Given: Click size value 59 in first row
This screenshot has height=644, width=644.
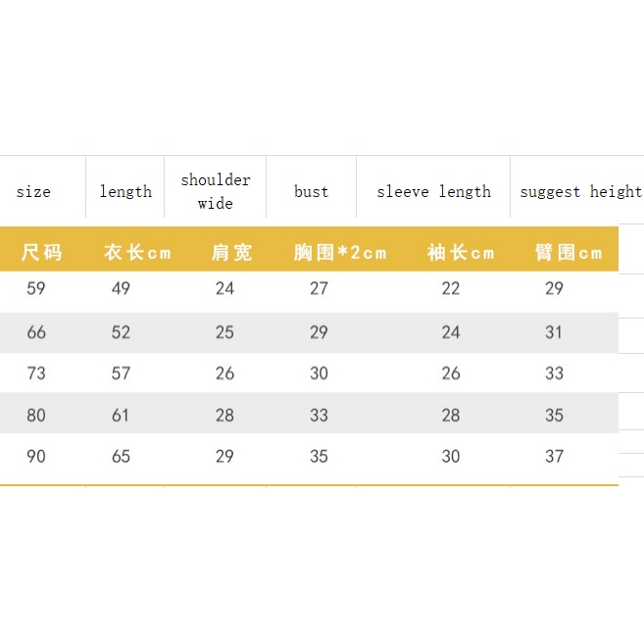Looking at the screenshot, I should pyautogui.click(x=36, y=288).
